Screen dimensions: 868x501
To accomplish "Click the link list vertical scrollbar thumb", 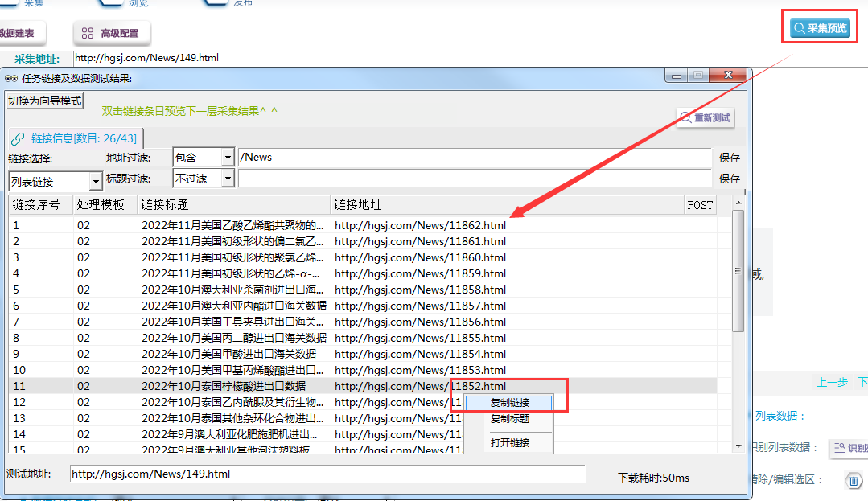I will [x=738, y=271].
